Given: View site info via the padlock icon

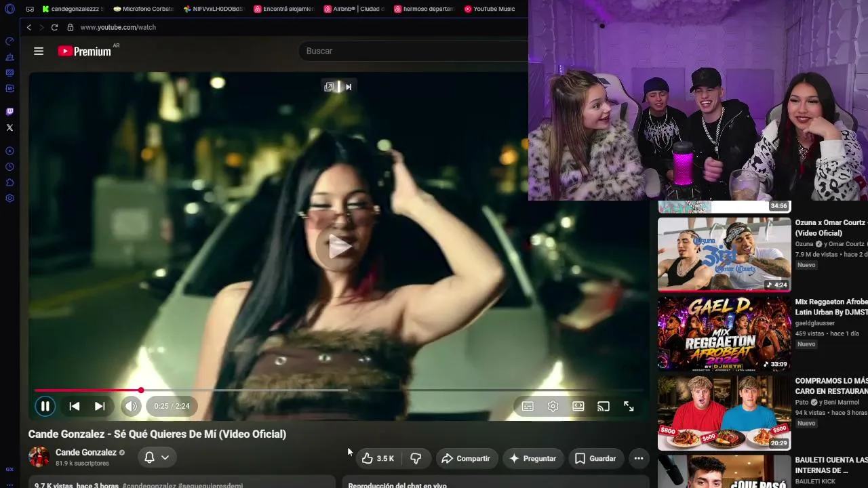Looking at the screenshot, I should click(70, 27).
